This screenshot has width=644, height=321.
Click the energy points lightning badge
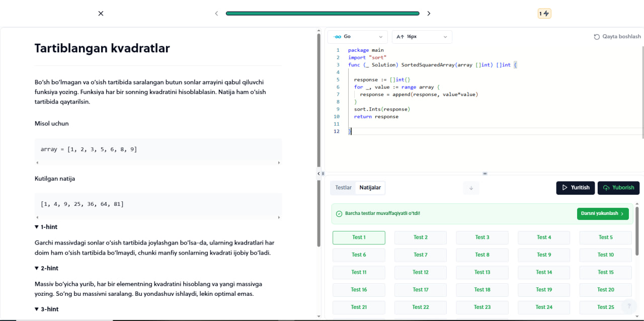pos(544,14)
